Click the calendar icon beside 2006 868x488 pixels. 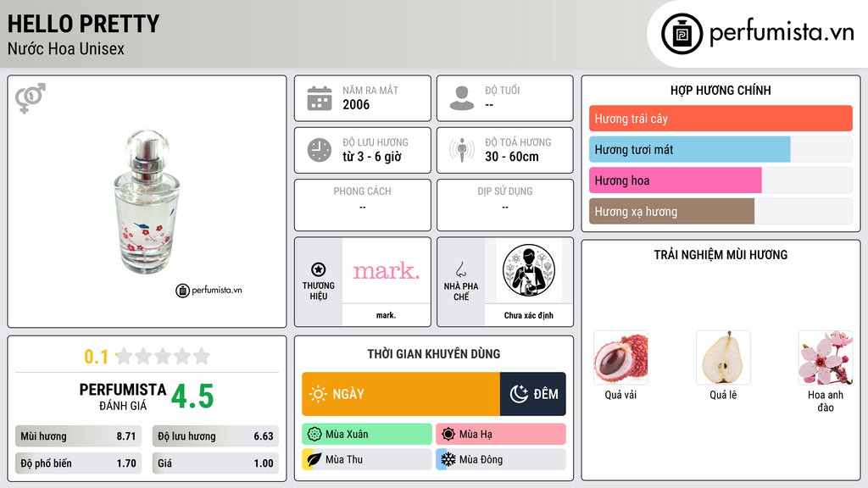(x=320, y=98)
